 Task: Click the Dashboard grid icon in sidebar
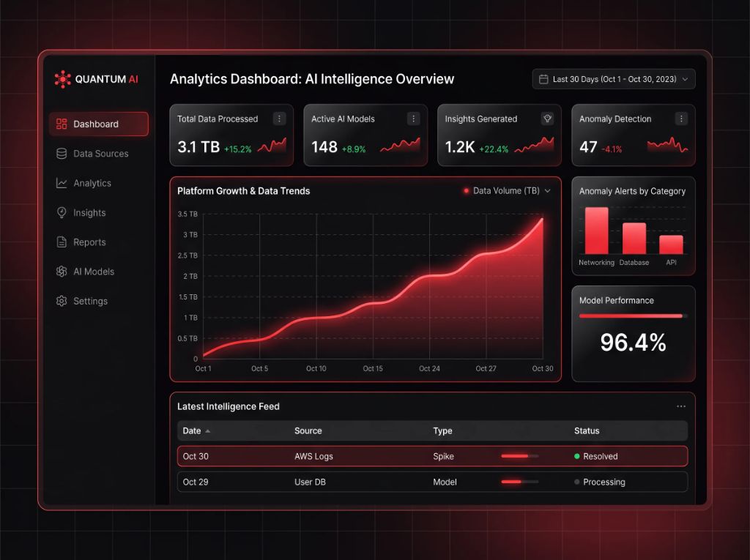(62, 124)
